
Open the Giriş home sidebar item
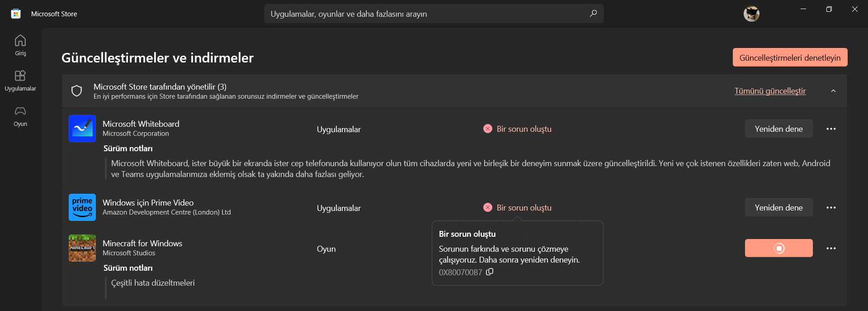20,45
